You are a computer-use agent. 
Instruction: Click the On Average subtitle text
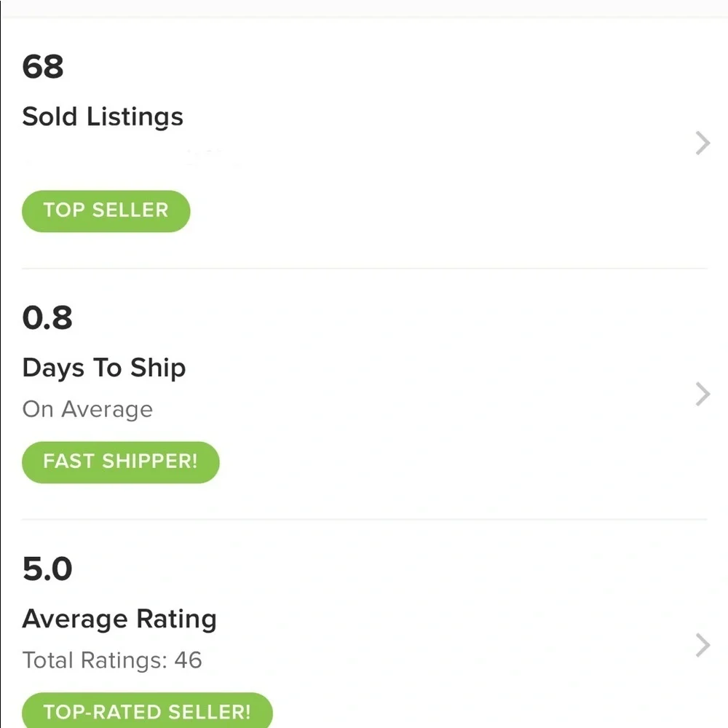coord(87,409)
